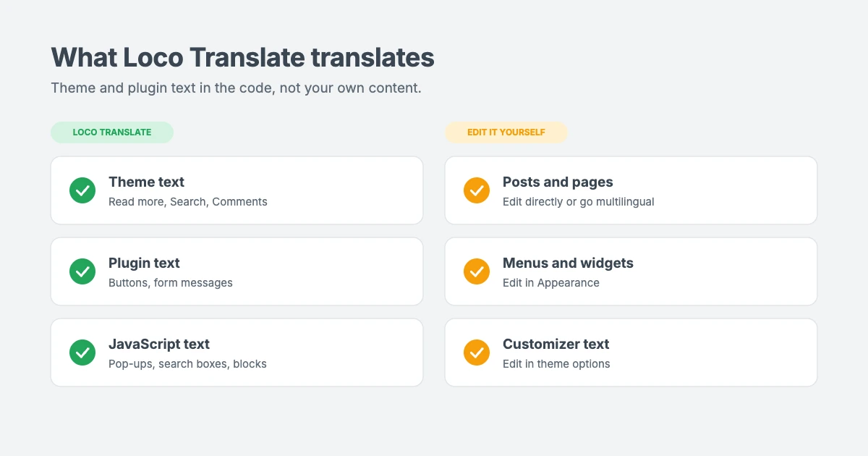Image resolution: width=868 pixels, height=456 pixels.
Task: Select the LOCO TRANSLATE pill label
Action: (x=112, y=132)
